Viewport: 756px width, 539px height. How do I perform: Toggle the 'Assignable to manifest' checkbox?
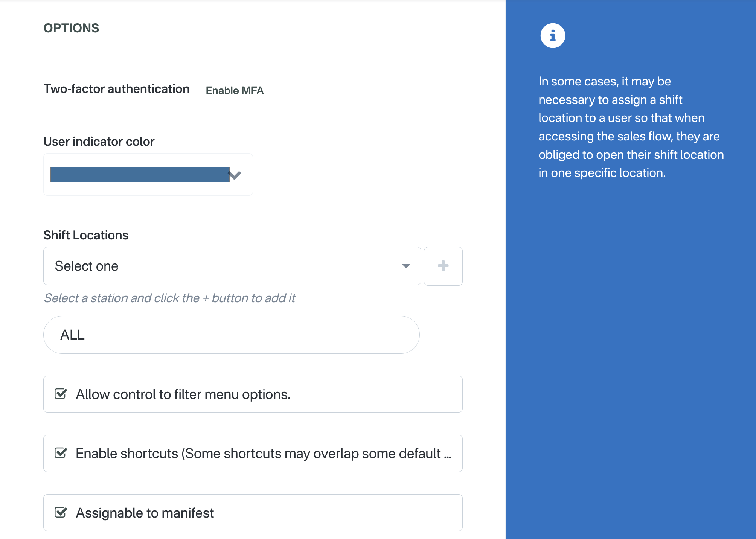click(61, 512)
